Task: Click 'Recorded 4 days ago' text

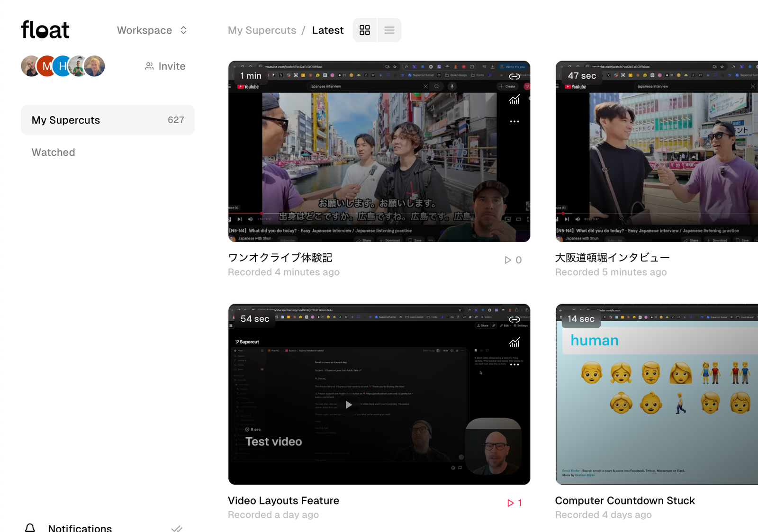Action: [604, 515]
